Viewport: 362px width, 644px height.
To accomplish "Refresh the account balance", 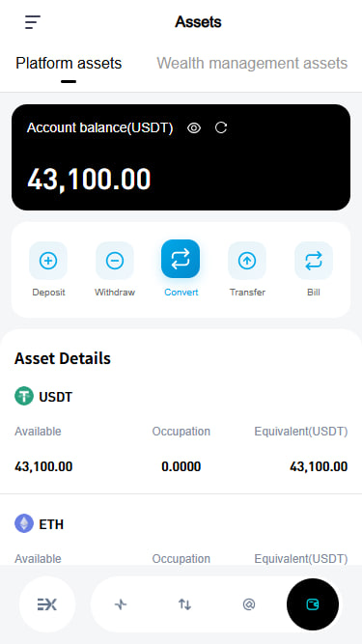I will coord(221,128).
